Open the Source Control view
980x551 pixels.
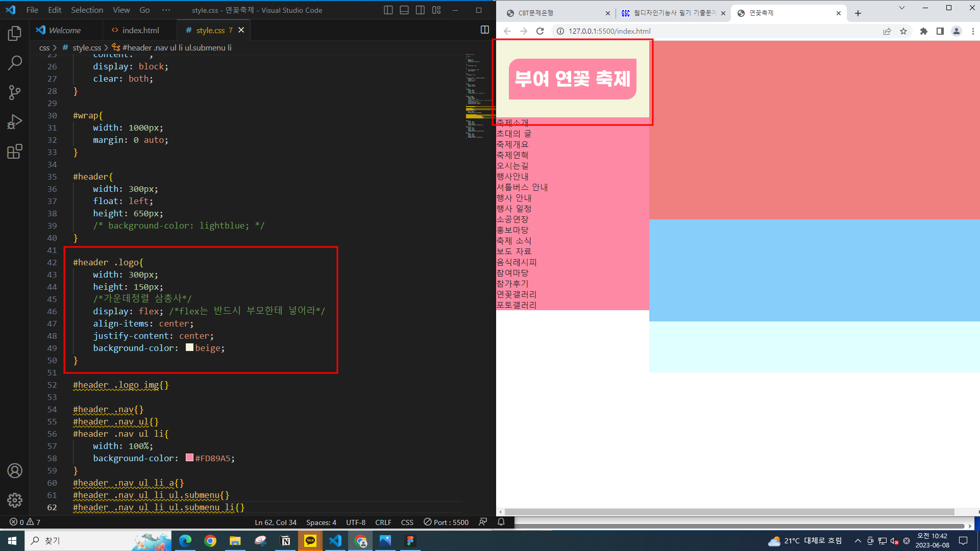click(15, 92)
